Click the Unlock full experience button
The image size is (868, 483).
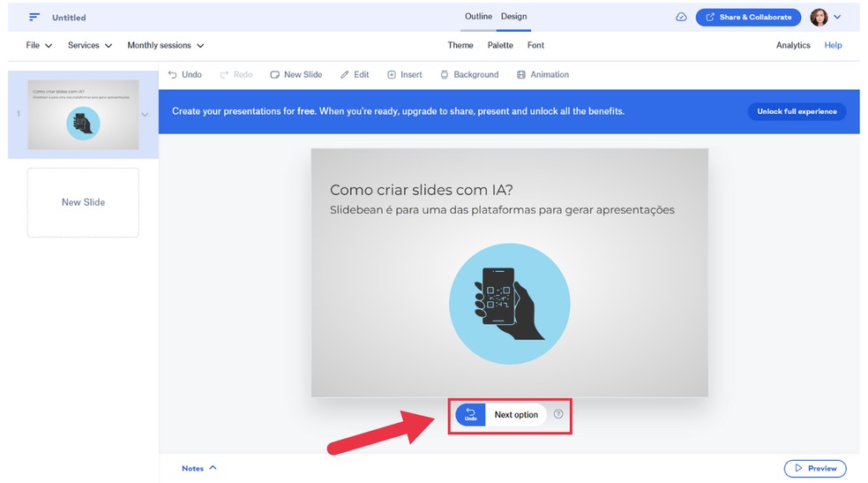(797, 111)
